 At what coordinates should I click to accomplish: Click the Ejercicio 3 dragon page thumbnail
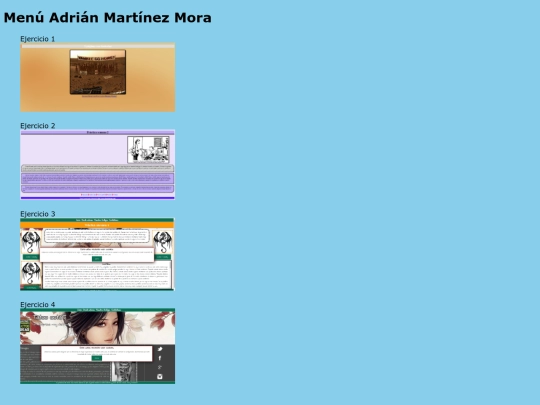[x=97, y=254]
